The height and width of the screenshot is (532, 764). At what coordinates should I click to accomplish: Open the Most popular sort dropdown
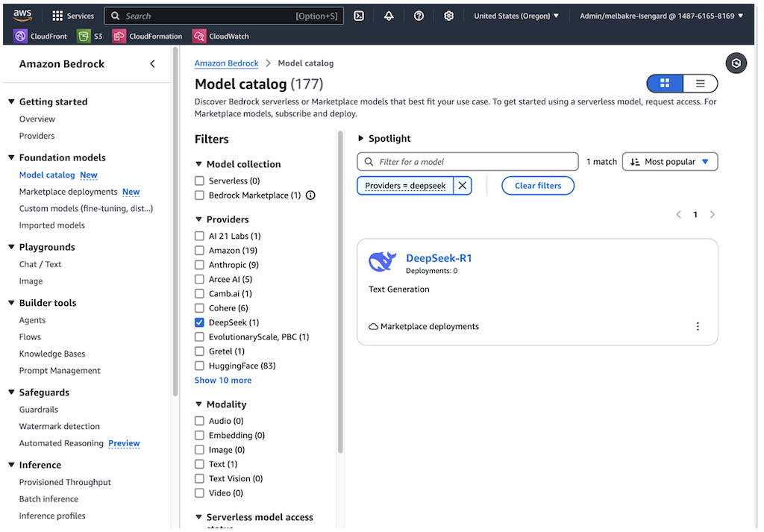[669, 162]
